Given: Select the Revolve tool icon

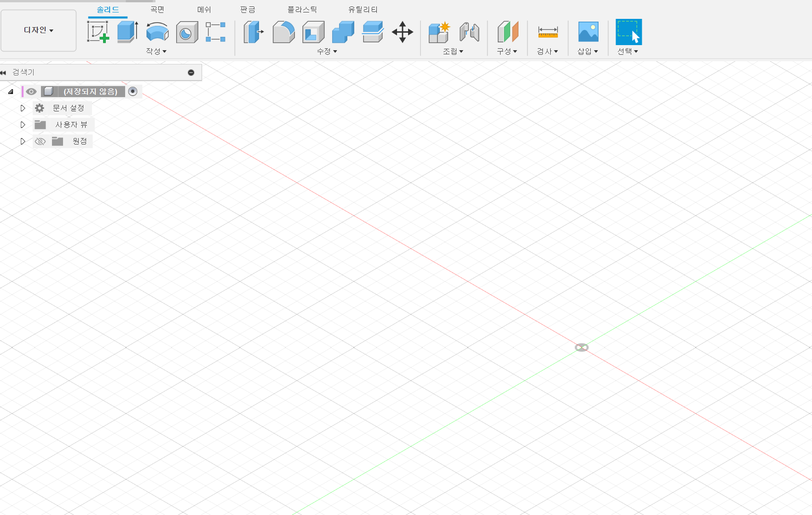Looking at the screenshot, I should pos(157,32).
